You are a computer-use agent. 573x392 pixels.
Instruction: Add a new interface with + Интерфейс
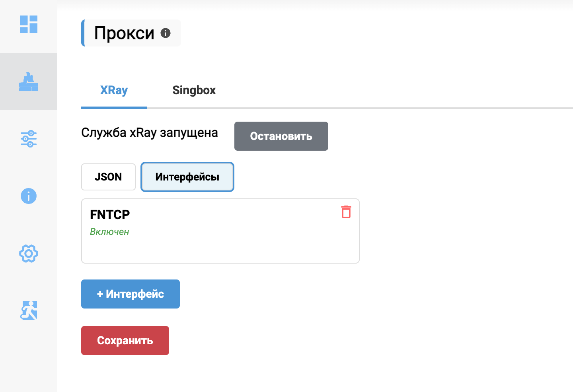coord(131,294)
